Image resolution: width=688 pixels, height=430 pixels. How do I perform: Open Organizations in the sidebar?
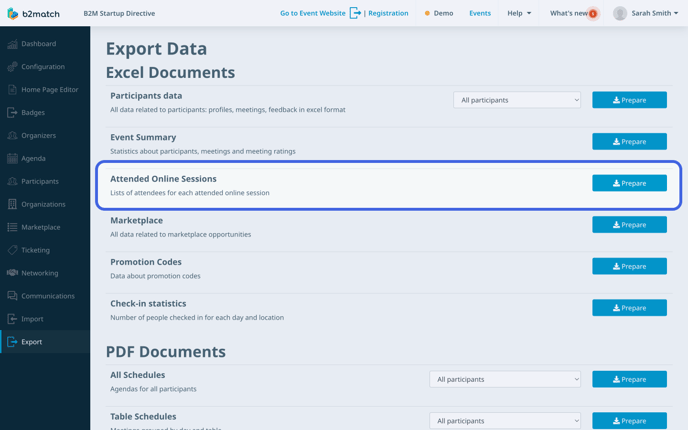(x=45, y=204)
